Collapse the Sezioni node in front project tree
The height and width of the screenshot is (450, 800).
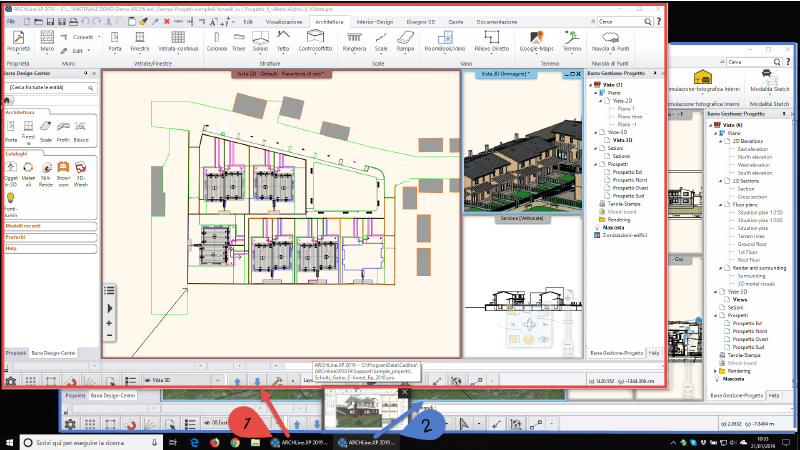[x=595, y=148]
